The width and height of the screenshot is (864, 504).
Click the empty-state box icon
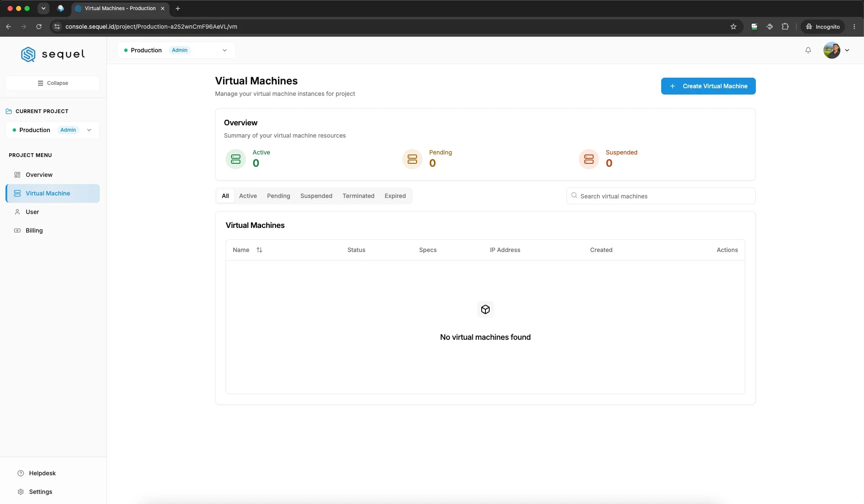click(x=485, y=309)
